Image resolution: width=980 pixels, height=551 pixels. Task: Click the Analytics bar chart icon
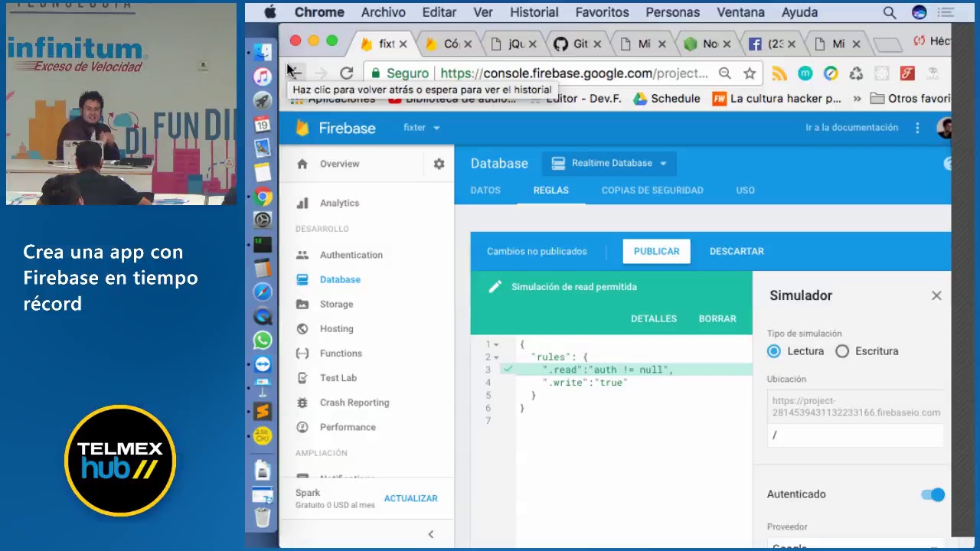(302, 203)
